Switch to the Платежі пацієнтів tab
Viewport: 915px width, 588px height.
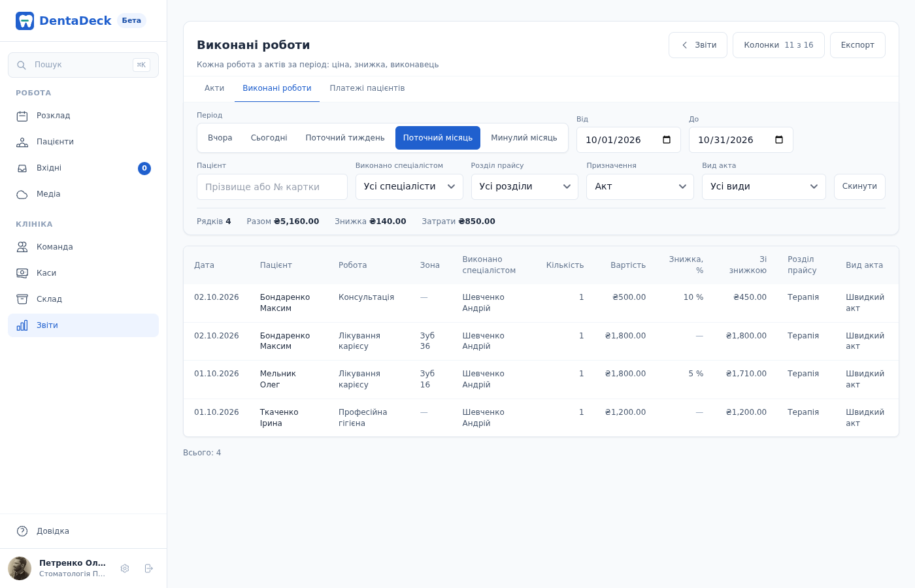(x=367, y=89)
